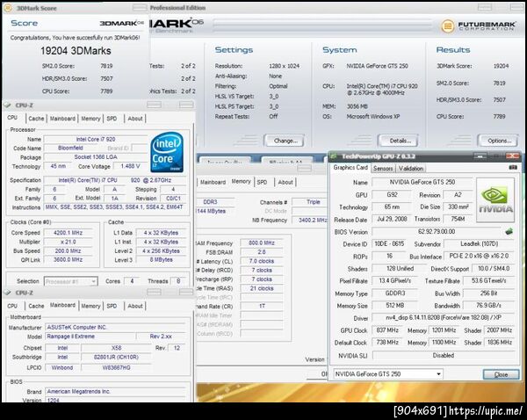
Task: Open About tab in top CPU-Z
Action: pos(135,119)
